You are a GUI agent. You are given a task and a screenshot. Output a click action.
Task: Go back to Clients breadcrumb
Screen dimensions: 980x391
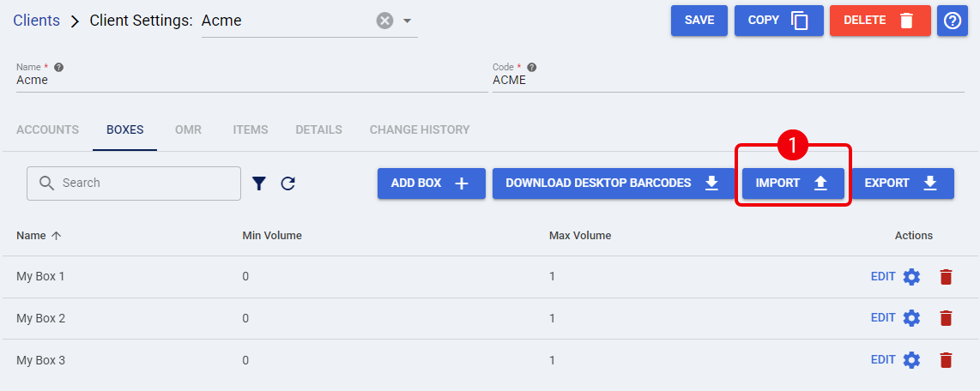pyautogui.click(x=36, y=21)
